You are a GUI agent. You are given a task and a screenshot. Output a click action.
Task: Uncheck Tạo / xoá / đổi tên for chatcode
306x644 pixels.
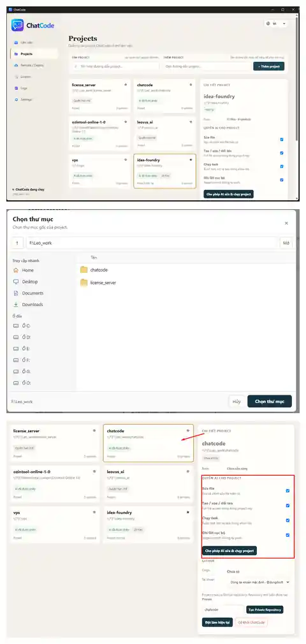tap(288, 506)
